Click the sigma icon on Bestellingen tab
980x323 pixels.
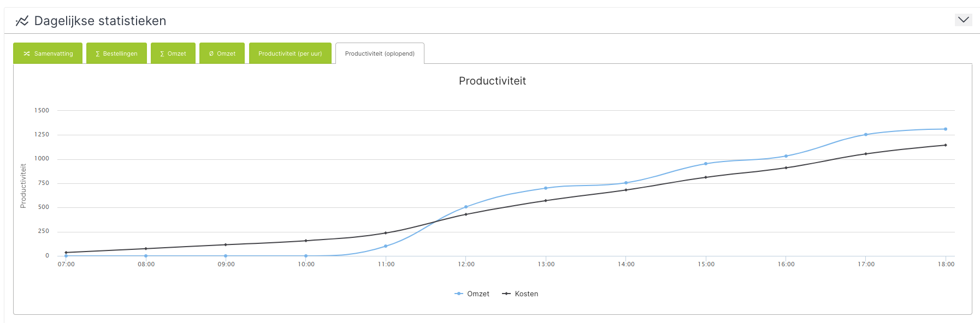click(98, 54)
